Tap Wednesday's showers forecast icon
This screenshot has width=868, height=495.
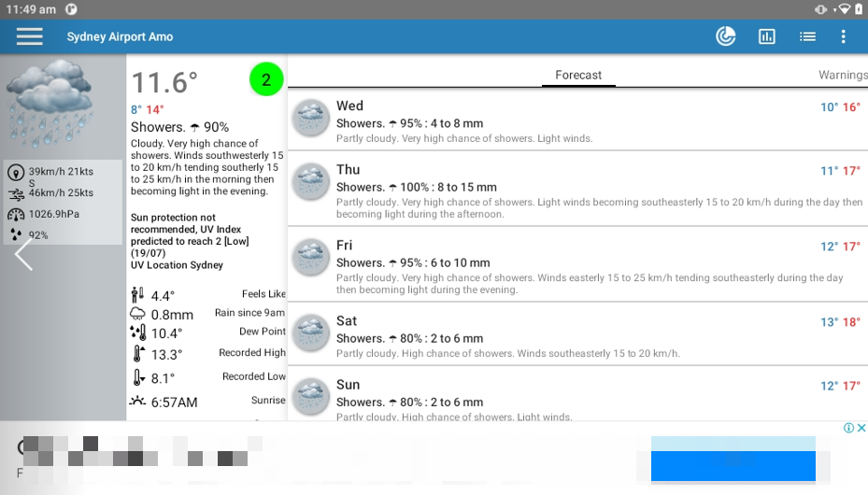310,118
